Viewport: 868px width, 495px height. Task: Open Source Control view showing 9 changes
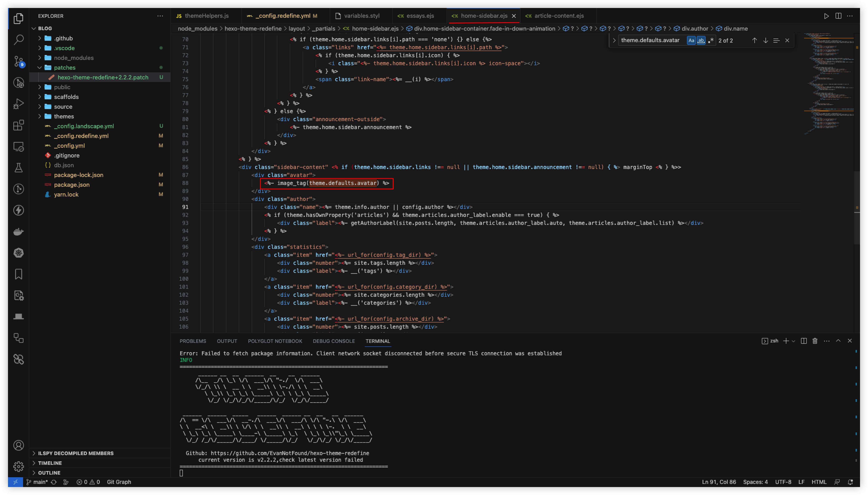click(x=18, y=61)
